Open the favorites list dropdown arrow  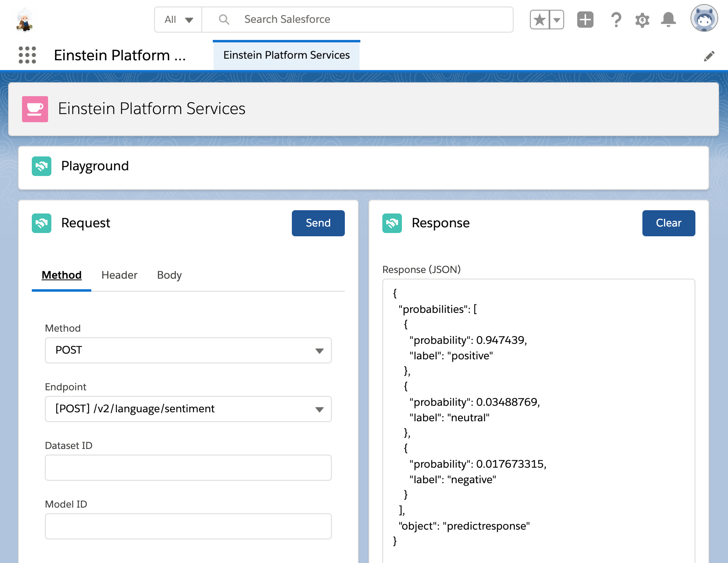[x=557, y=20]
